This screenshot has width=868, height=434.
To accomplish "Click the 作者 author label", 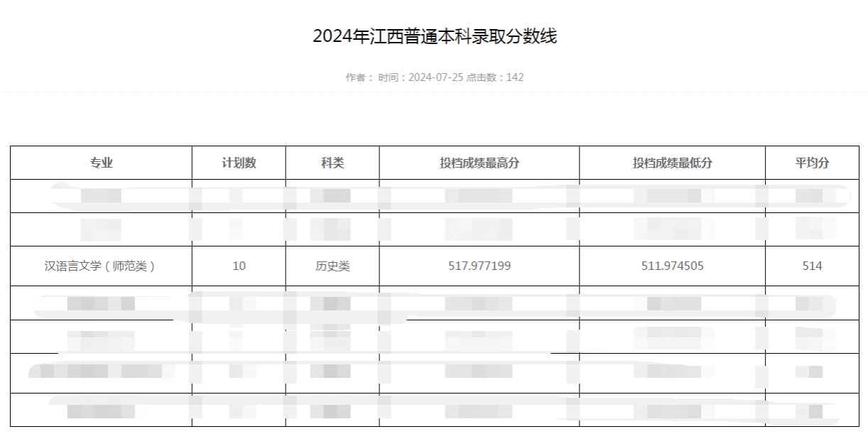I will pyautogui.click(x=359, y=77).
